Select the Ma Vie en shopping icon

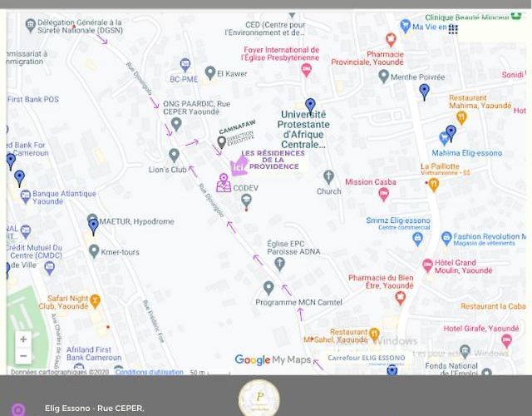[405, 26]
